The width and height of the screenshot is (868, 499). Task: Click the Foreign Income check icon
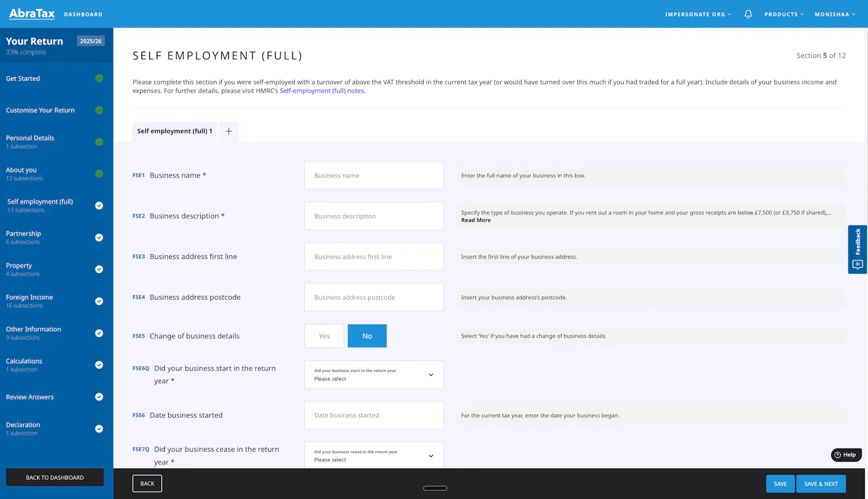click(x=99, y=301)
